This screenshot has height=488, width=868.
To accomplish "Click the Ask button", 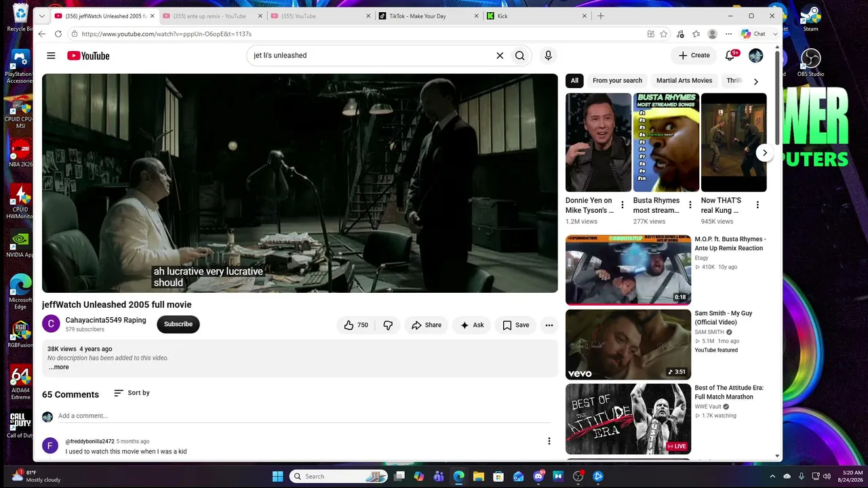I will coord(472,325).
